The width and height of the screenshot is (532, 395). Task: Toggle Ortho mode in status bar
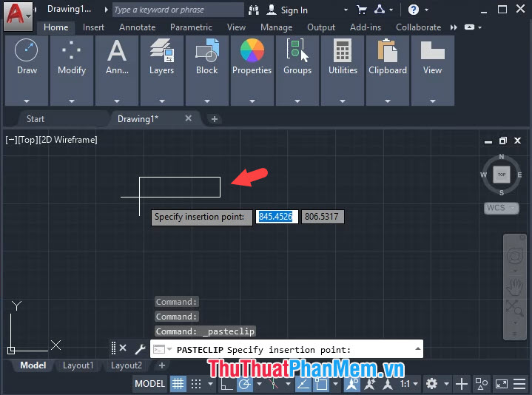click(x=226, y=384)
